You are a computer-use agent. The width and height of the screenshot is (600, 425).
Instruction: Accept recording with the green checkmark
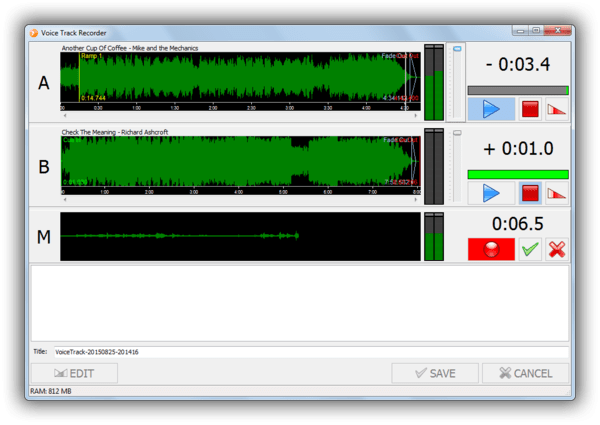pyautogui.click(x=530, y=249)
